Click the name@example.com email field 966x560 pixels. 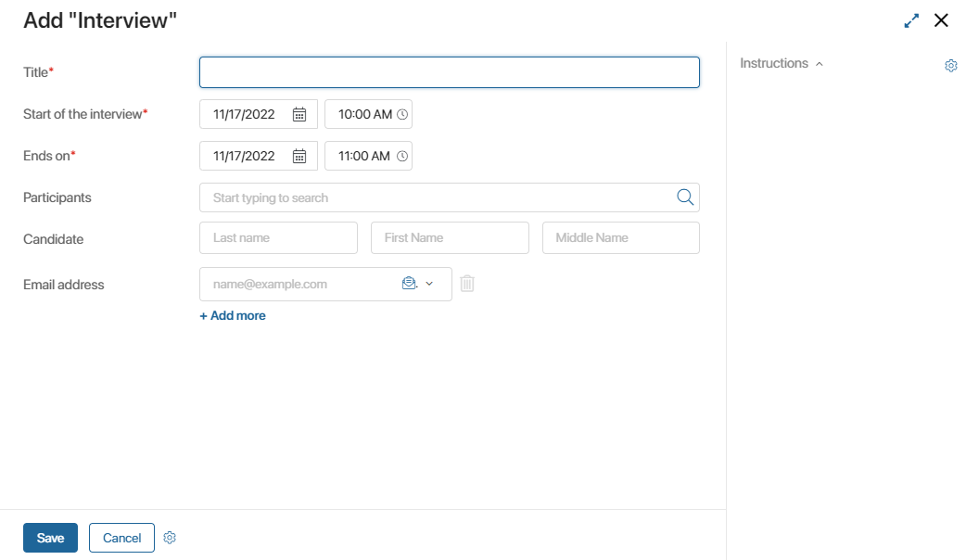point(326,284)
